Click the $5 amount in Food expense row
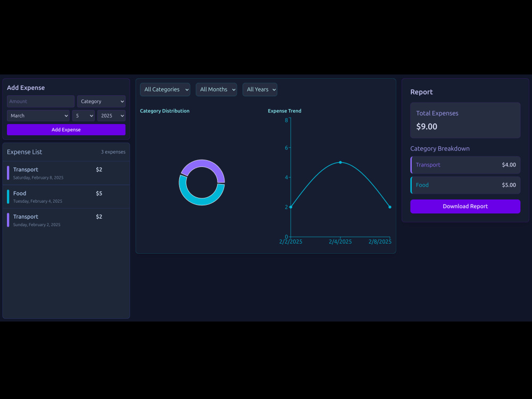 point(99,194)
